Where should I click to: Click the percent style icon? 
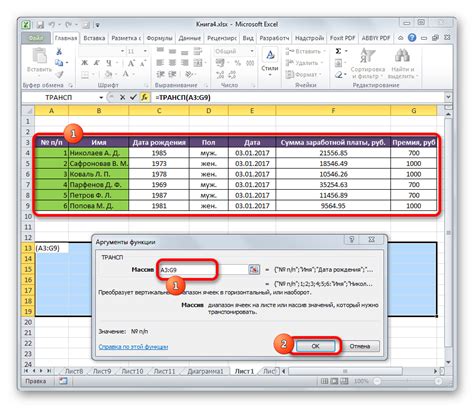(237, 63)
